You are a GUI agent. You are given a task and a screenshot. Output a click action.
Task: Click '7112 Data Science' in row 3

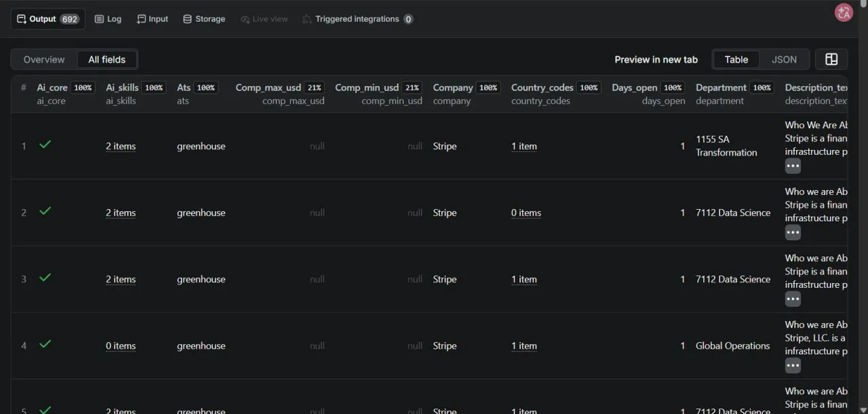point(733,279)
